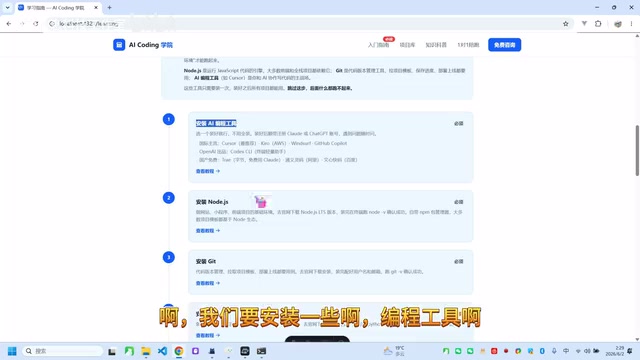
Task: Click step number 1 circle
Action: 169,119
